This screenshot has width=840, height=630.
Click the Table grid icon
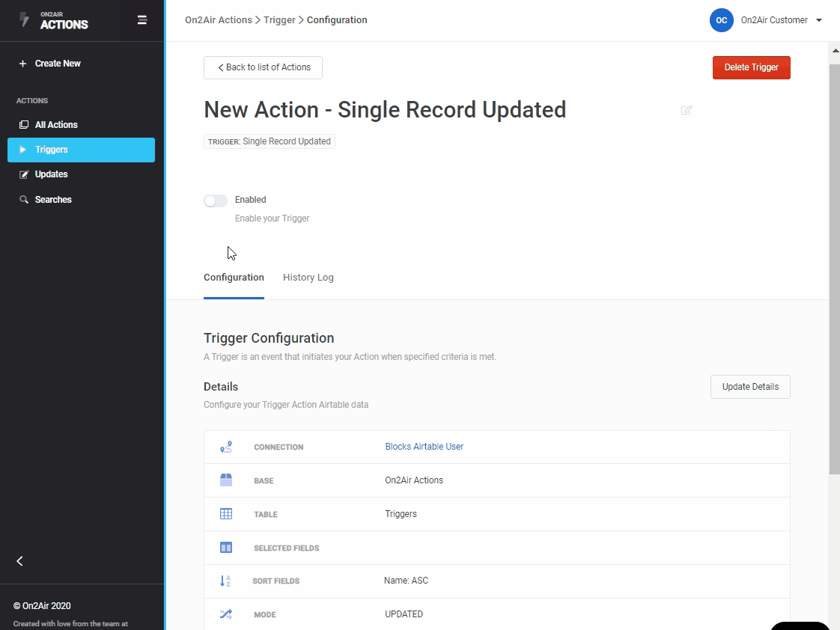226,514
